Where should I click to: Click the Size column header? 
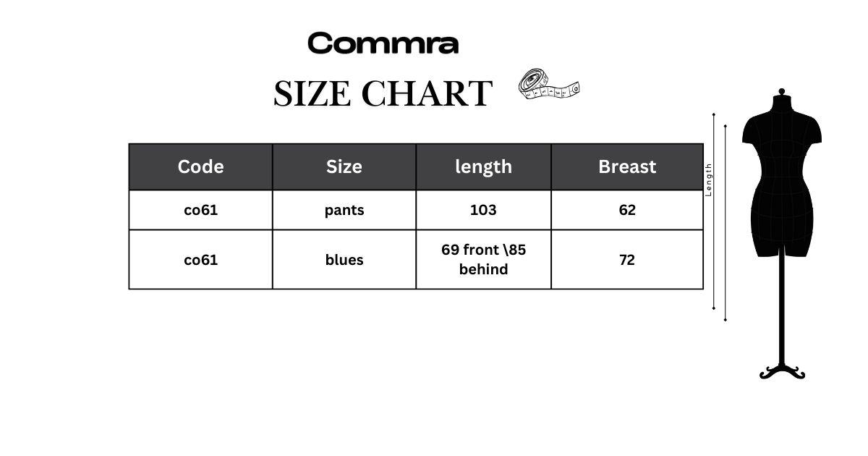click(x=344, y=166)
